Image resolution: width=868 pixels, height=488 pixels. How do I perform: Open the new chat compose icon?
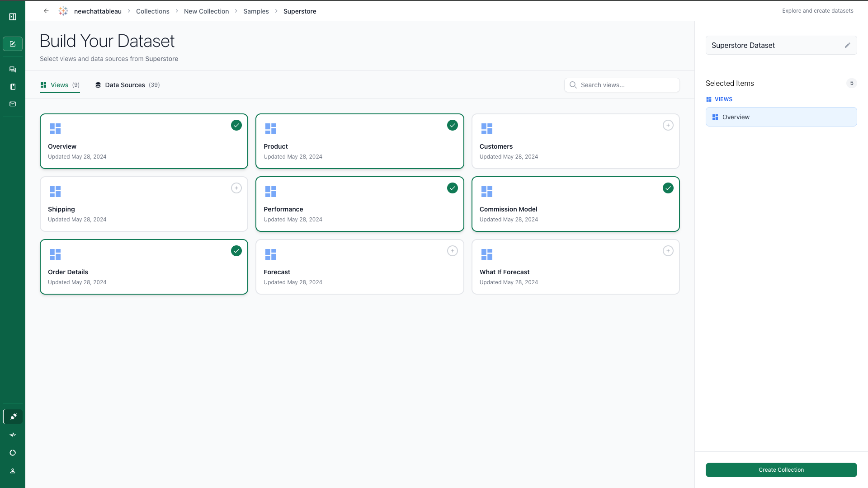click(12, 43)
